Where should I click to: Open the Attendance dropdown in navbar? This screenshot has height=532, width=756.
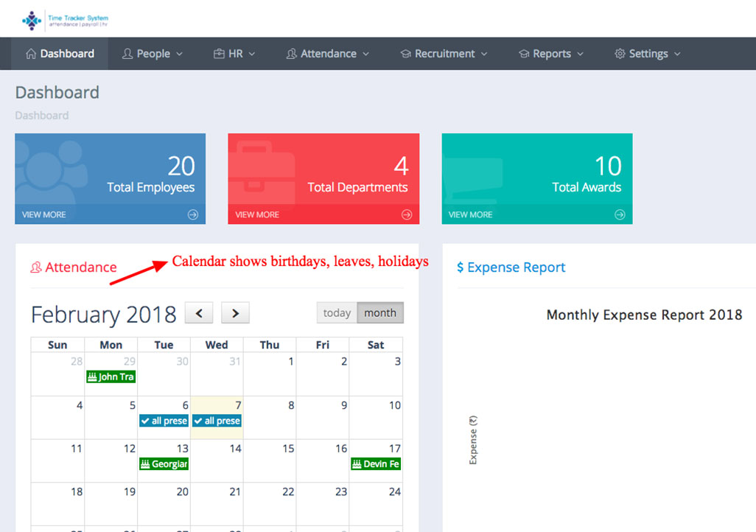[x=328, y=54]
